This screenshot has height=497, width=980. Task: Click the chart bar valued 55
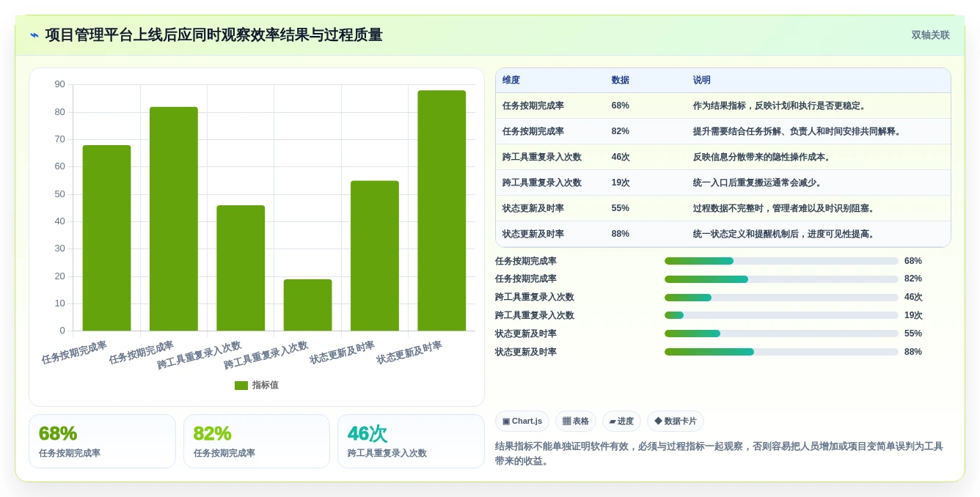375,256
